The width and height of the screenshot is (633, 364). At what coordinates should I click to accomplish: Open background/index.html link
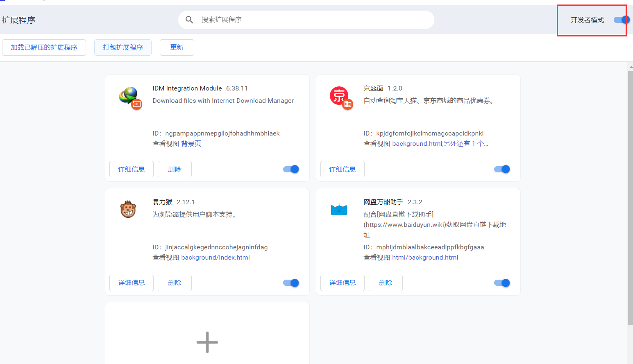click(216, 258)
